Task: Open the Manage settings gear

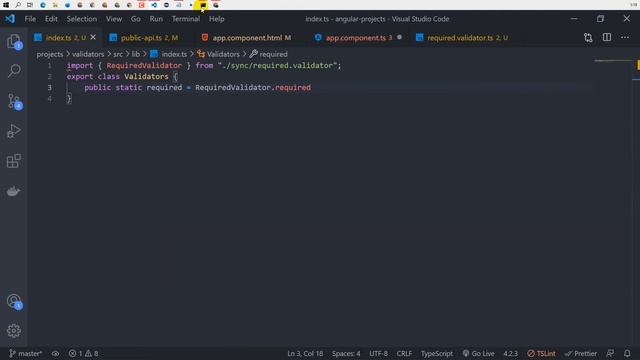Action: (x=14, y=331)
